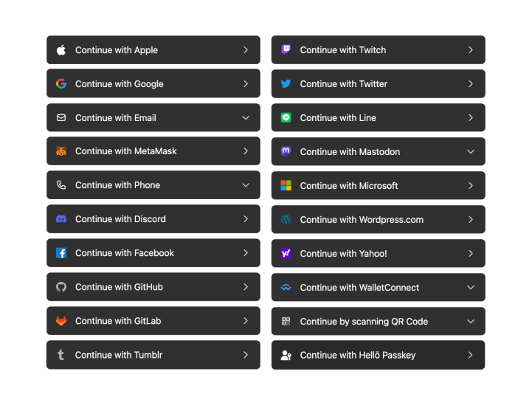The width and height of the screenshot is (532, 405).
Task: Expand the Continue with Mastodon chevron
Action: pos(471,152)
